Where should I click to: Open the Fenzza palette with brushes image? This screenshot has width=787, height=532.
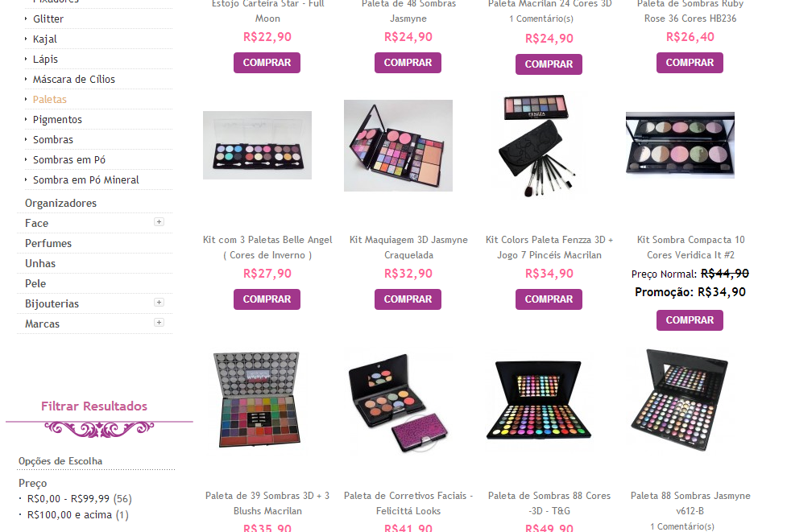[540, 146]
